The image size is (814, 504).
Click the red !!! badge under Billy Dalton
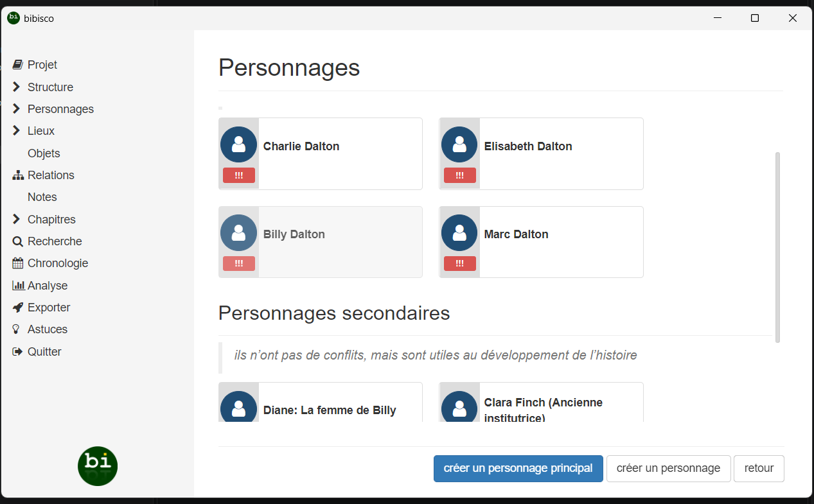pyautogui.click(x=239, y=263)
